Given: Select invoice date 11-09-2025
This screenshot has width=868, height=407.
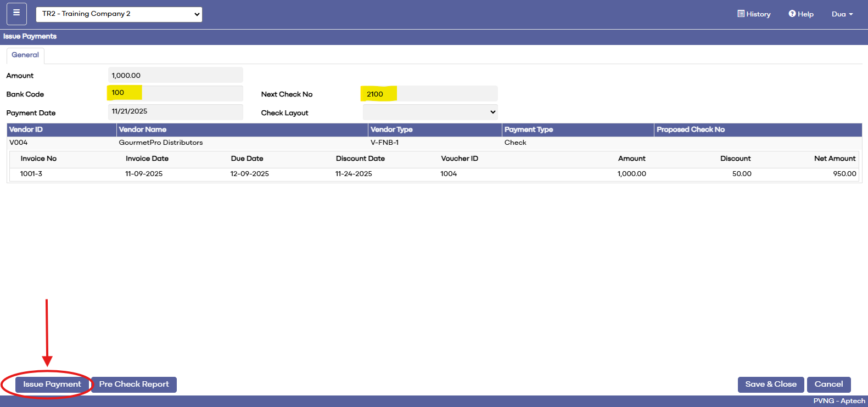Looking at the screenshot, I should pyautogui.click(x=144, y=174).
